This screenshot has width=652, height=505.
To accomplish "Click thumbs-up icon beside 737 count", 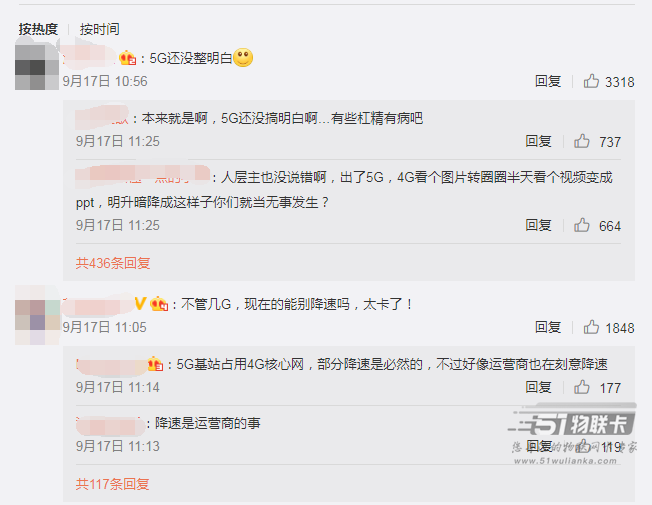I will [x=582, y=141].
